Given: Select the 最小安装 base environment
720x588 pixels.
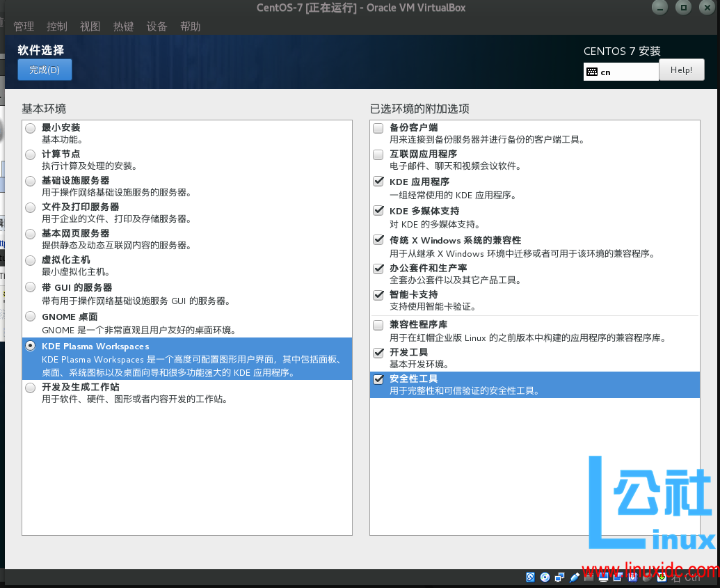Looking at the screenshot, I should [x=31, y=128].
